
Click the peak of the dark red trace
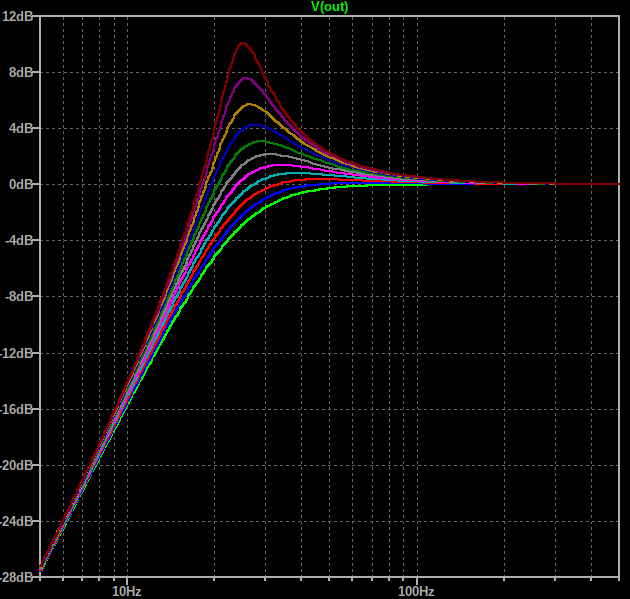pos(243,43)
